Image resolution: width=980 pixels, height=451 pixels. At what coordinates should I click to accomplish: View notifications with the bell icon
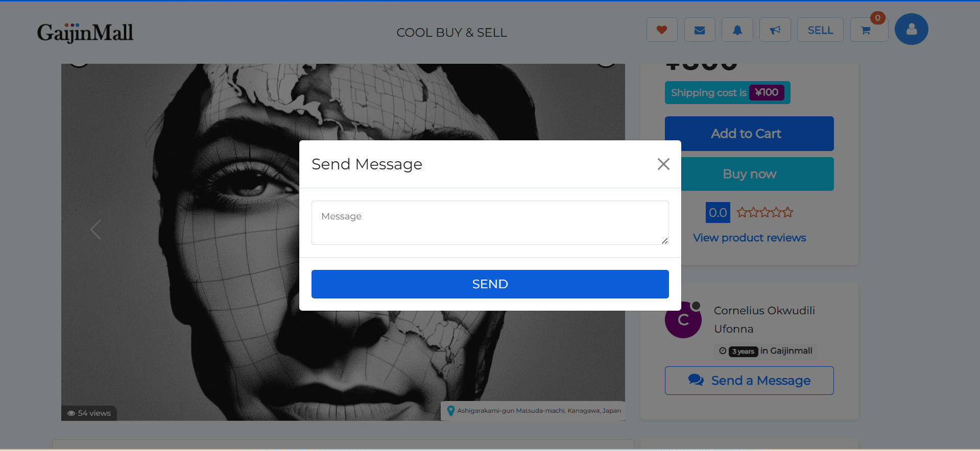click(737, 30)
